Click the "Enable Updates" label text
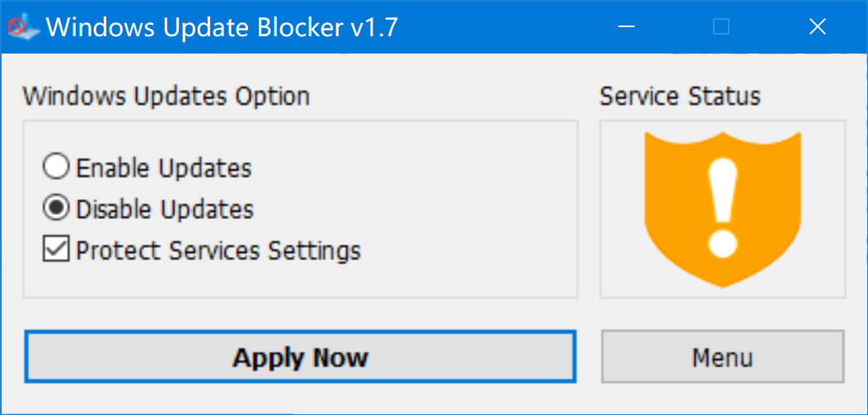 164,168
